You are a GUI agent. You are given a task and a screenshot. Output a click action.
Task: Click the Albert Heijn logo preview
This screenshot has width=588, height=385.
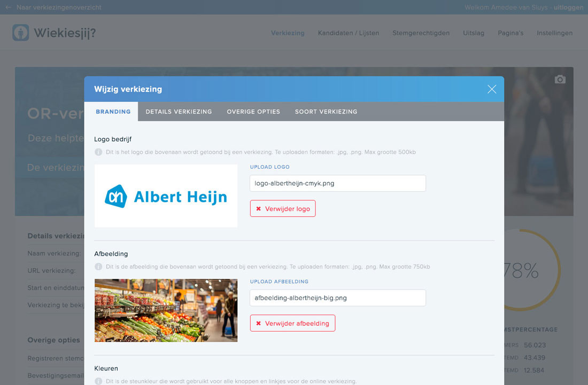point(166,196)
